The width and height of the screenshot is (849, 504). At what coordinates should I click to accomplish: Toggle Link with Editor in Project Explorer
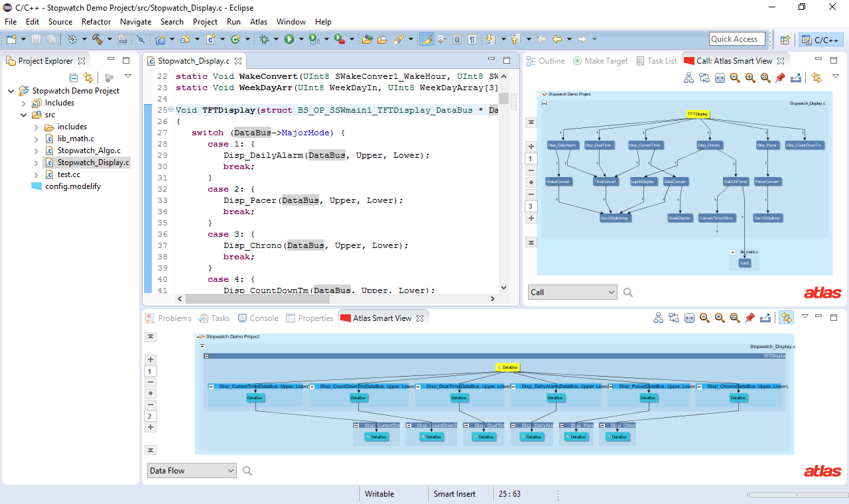[88, 78]
